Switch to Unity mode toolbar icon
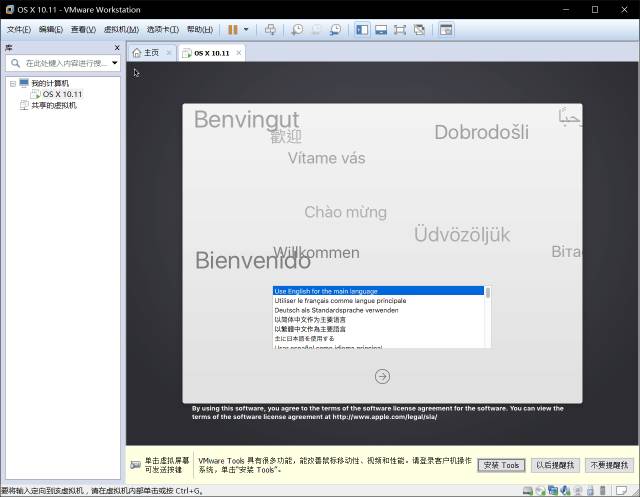The height and width of the screenshot is (497, 640). (419, 29)
